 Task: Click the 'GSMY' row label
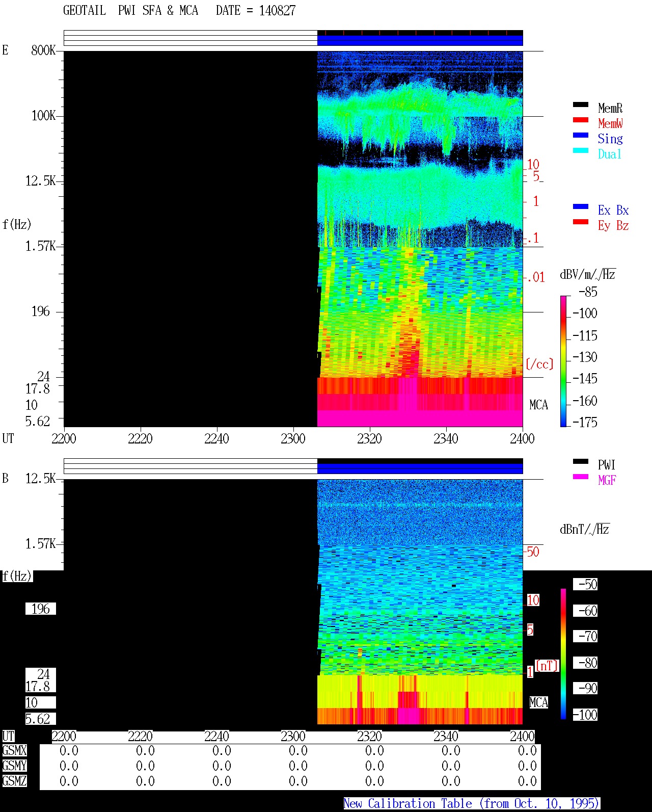click(14, 766)
